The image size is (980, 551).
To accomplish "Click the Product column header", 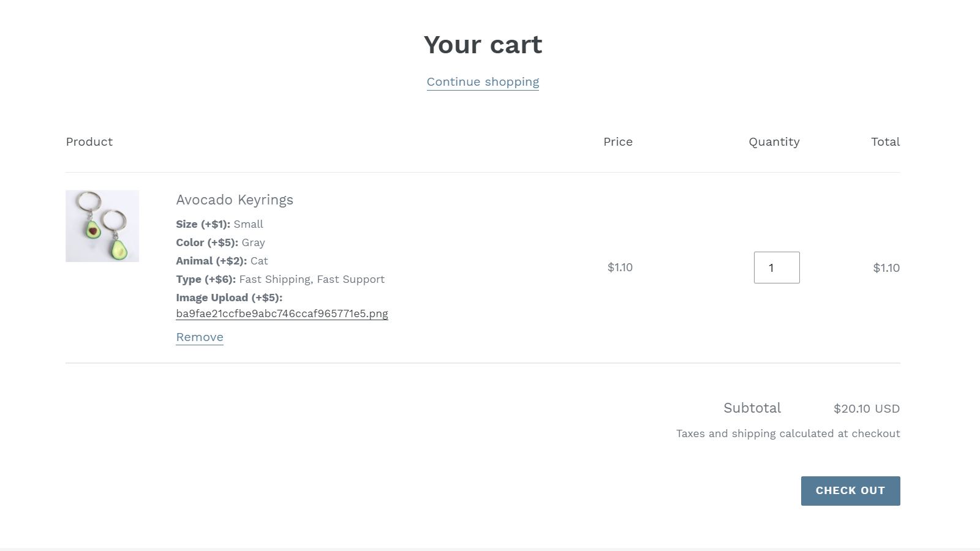I will click(x=89, y=141).
